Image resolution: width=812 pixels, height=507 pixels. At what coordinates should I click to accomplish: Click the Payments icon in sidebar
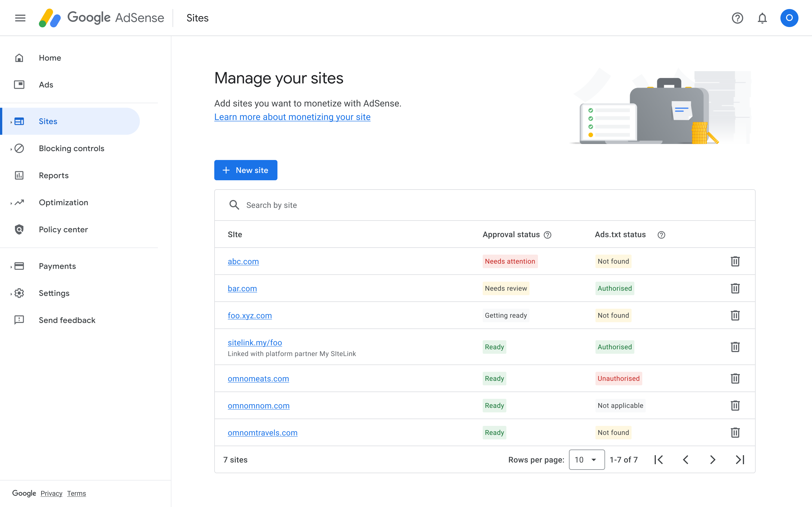[x=19, y=266]
